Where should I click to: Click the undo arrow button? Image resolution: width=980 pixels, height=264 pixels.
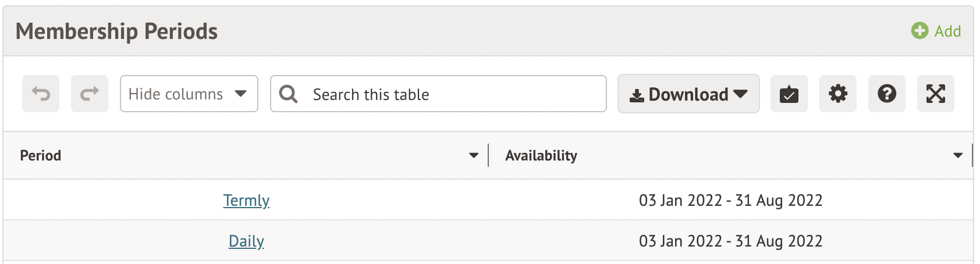click(41, 94)
